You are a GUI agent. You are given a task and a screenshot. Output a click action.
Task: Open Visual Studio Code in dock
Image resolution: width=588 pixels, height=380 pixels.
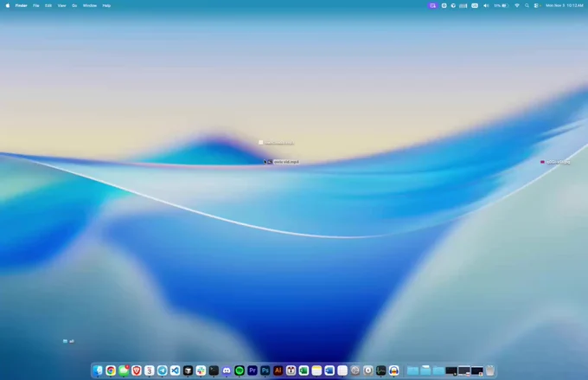pyautogui.click(x=175, y=370)
